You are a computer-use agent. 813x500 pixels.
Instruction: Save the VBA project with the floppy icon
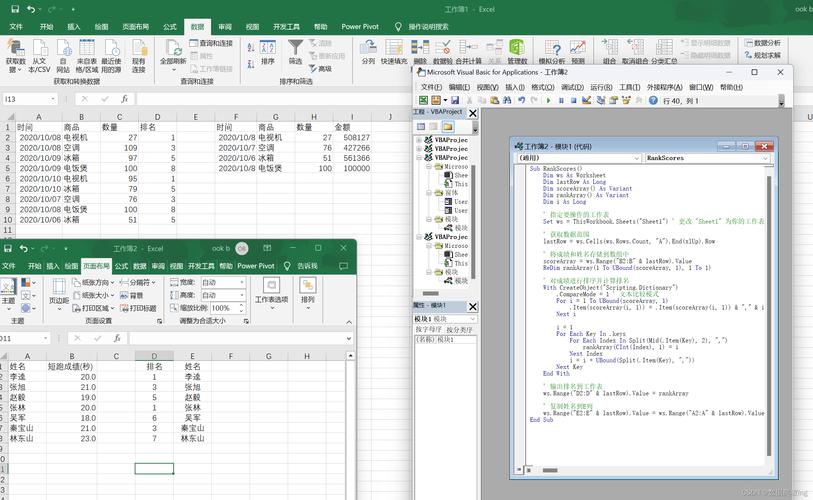(455, 101)
